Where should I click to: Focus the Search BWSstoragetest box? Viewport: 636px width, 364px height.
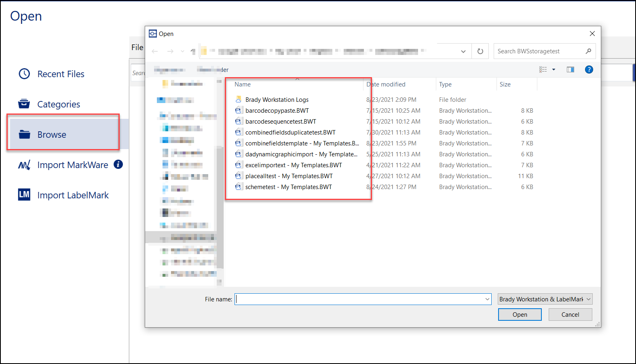pos(540,51)
